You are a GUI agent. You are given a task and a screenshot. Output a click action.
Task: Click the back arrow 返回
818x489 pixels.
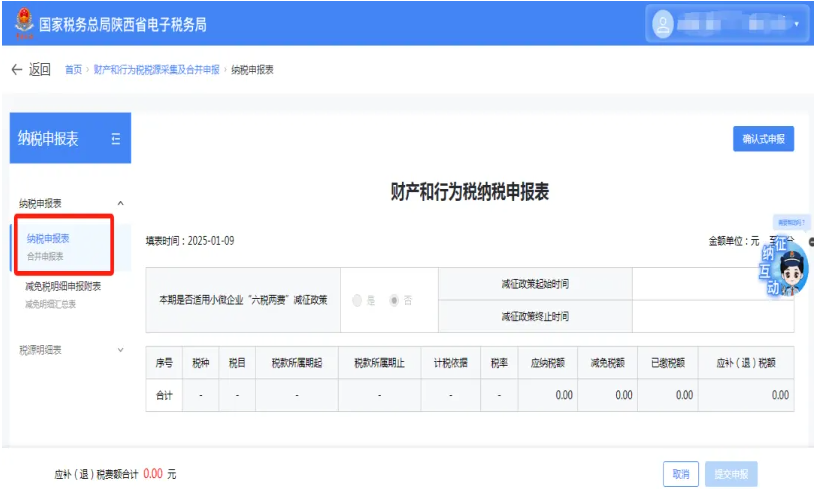pos(30,69)
